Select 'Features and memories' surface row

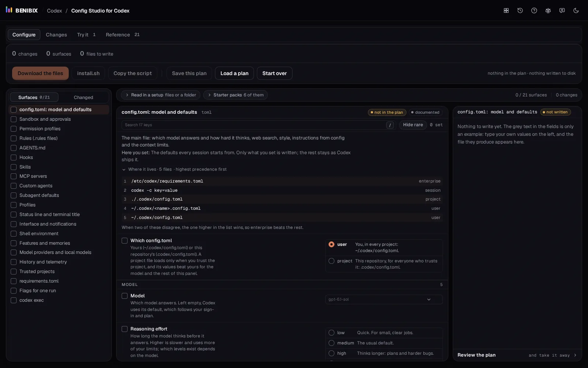pos(59,243)
